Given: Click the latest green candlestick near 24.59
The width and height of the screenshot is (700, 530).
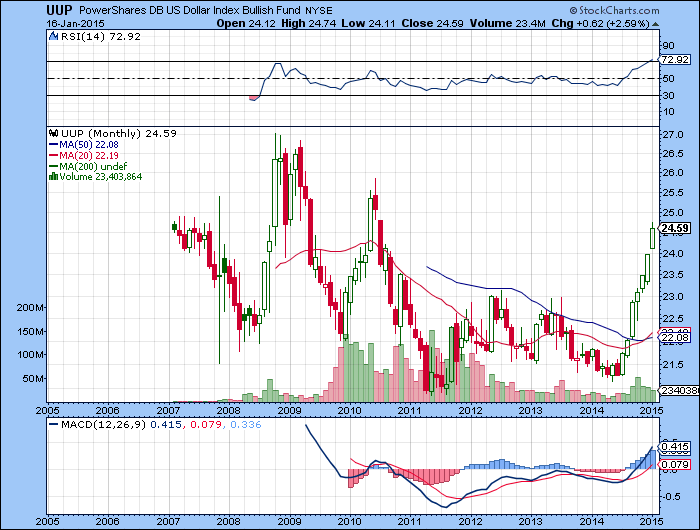Looking at the screenshot, I should pos(652,238).
